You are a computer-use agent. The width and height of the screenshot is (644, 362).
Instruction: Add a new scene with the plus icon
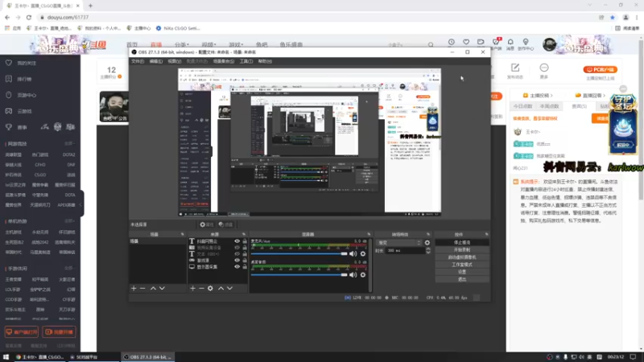click(134, 289)
